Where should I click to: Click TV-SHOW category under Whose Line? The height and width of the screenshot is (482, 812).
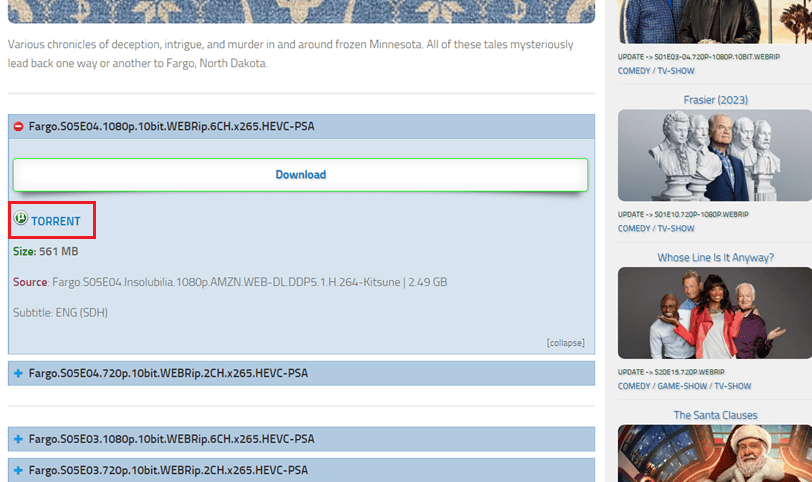[733, 386]
